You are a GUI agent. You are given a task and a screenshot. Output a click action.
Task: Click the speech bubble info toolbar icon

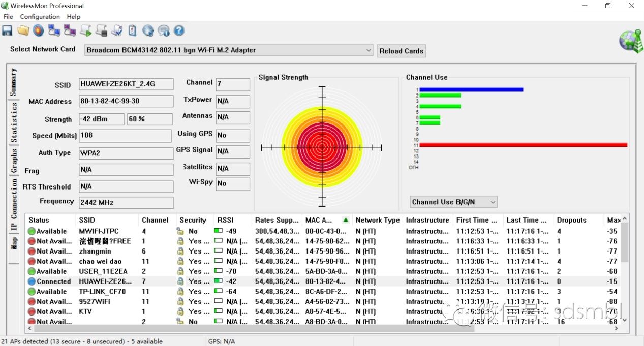click(x=163, y=30)
